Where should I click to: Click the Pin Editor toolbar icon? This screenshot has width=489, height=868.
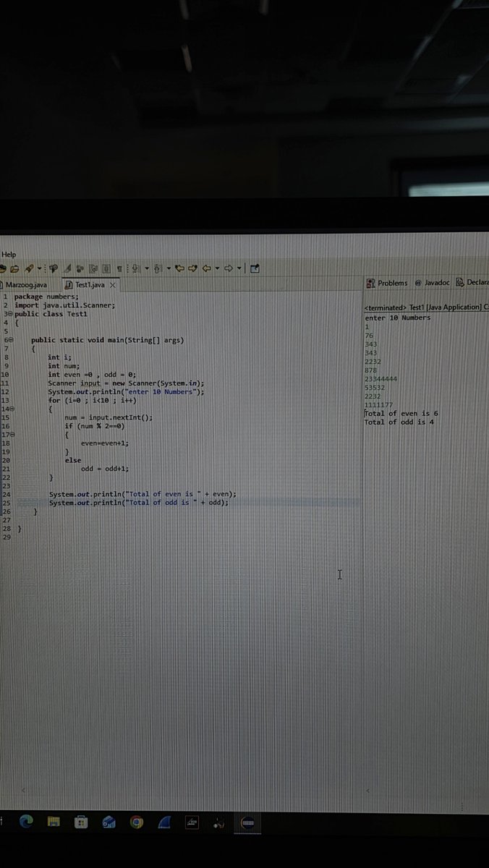click(255, 268)
